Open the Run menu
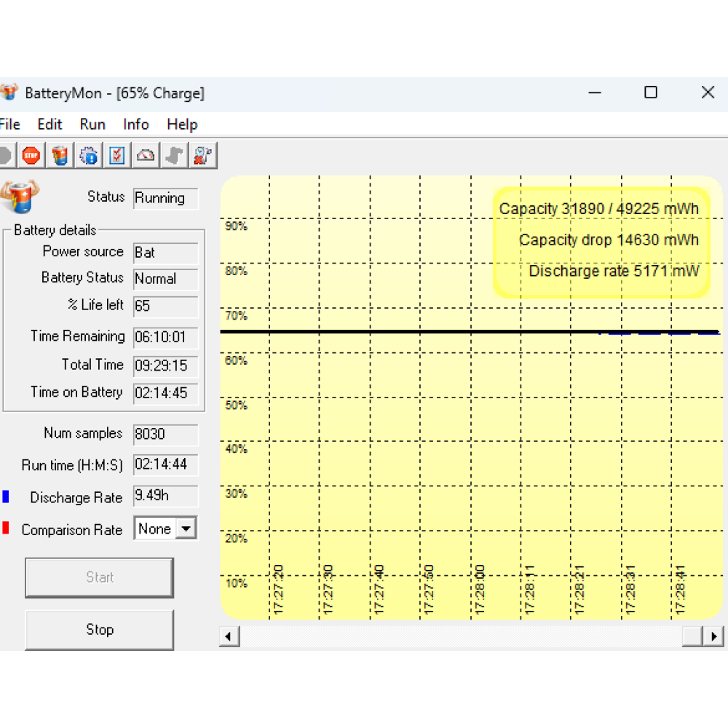Viewport: 728px width, 728px height. pyautogui.click(x=92, y=124)
